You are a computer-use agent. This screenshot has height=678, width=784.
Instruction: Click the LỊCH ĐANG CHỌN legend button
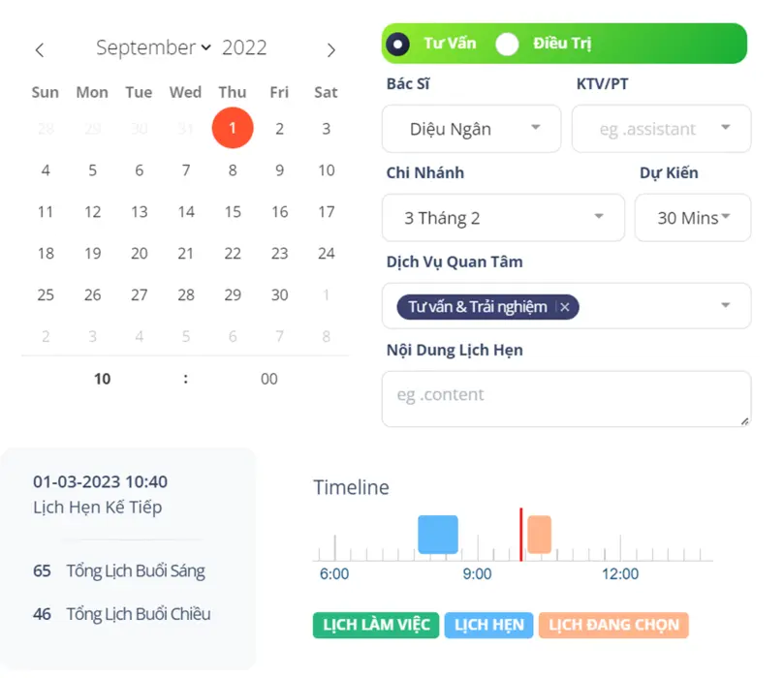tap(612, 625)
